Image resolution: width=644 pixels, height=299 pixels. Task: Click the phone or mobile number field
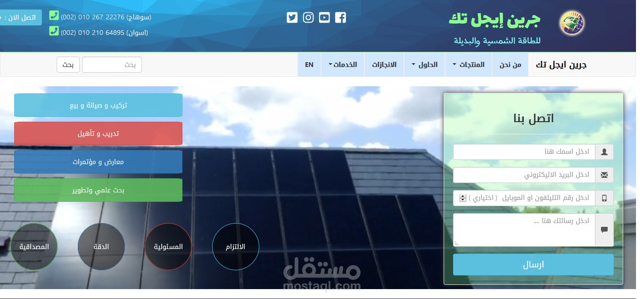tap(524, 198)
